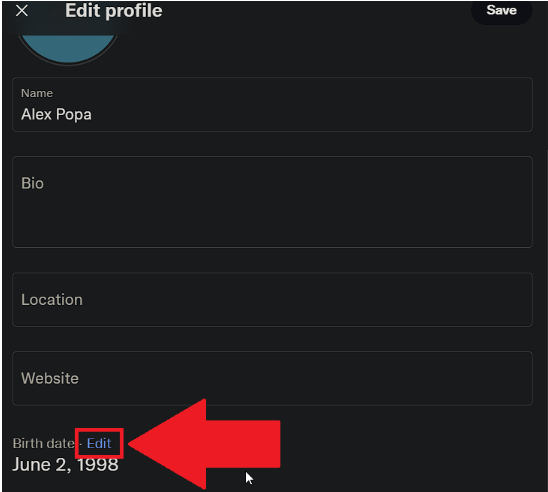Click the June 2, 1998 date text
This screenshot has height=492, width=548.
(65, 465)
